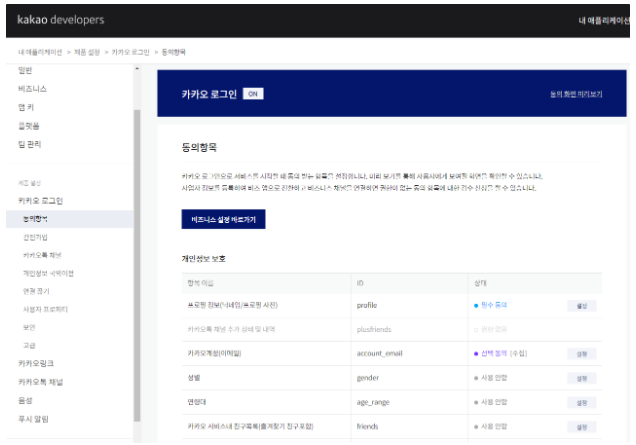
Task: Click the 프로필 정보(닉네임/프로필 사진) item name
Action: (232, 305)
